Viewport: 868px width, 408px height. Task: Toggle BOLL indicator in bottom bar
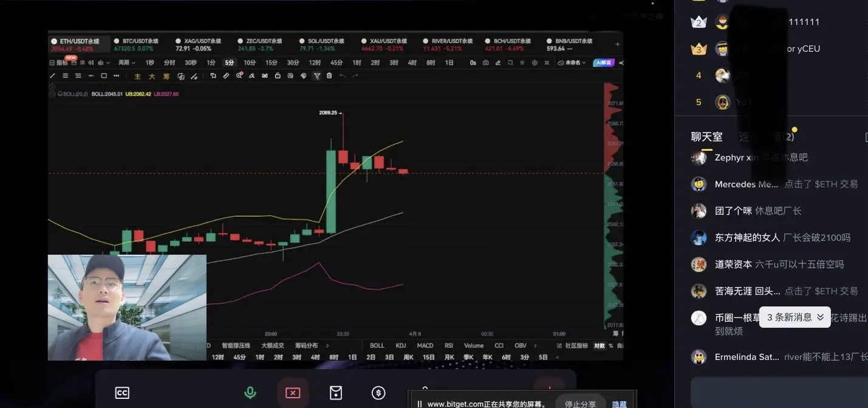point(377,345)
